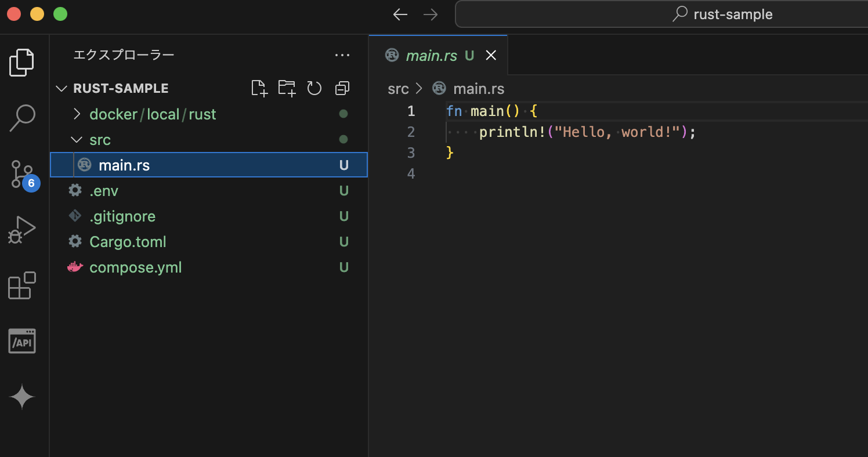Go back with the left arrow button
Viewport: 868px width, 457px height.
pos(400,14)
